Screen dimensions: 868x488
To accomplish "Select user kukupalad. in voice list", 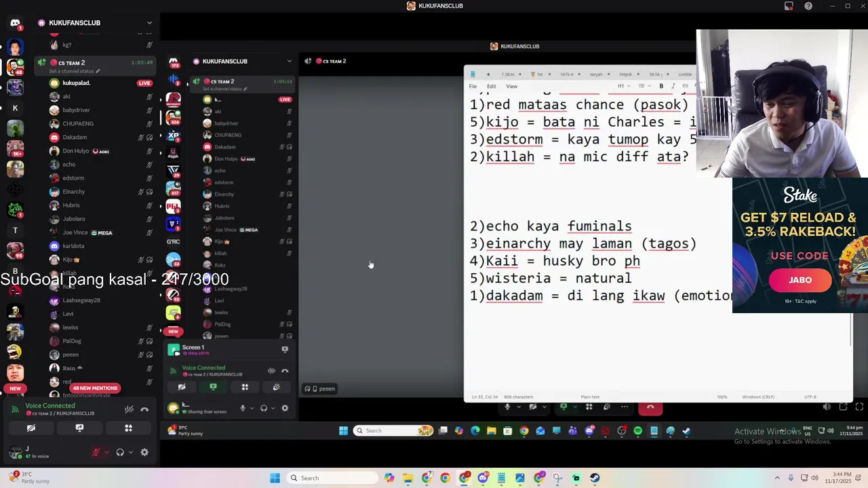I will click(x=77, y=83).
